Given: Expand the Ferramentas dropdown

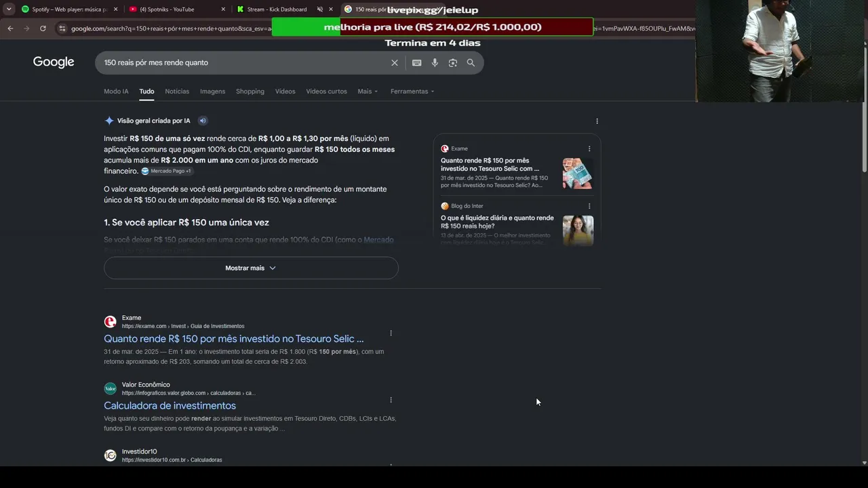Looking at the screenshot, I should (x=412, y=91).
